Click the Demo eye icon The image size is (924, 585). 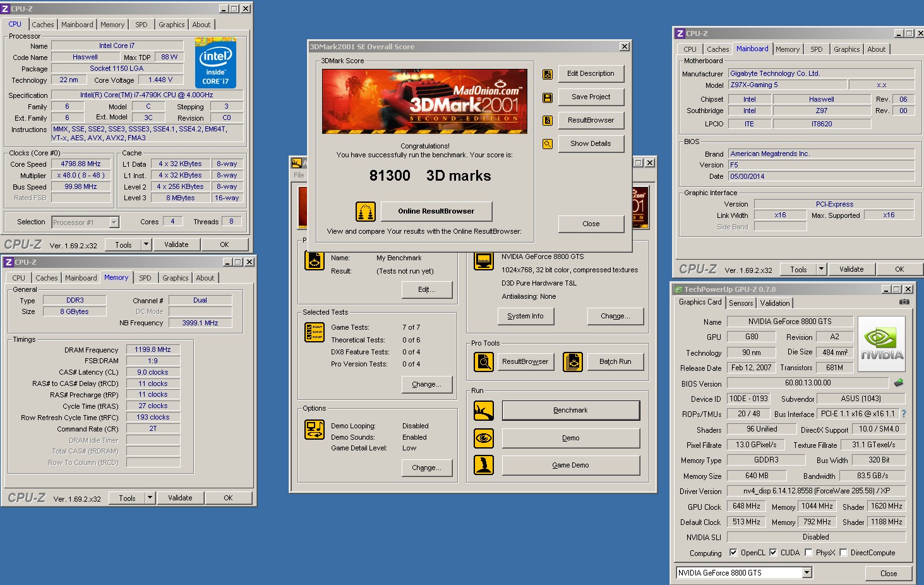tap(484, 438)
